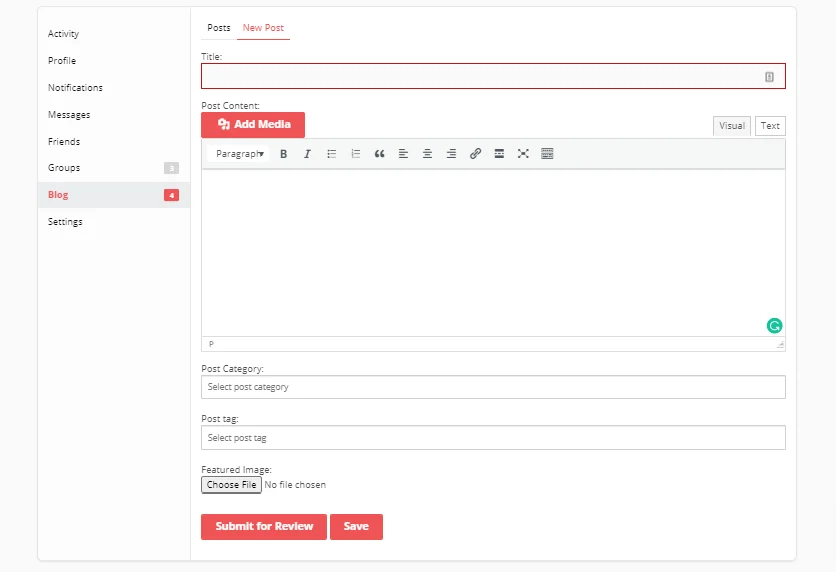Click the Add Media button
The width and height of the screenshot is (836, 572).
(x=253, y=125)
